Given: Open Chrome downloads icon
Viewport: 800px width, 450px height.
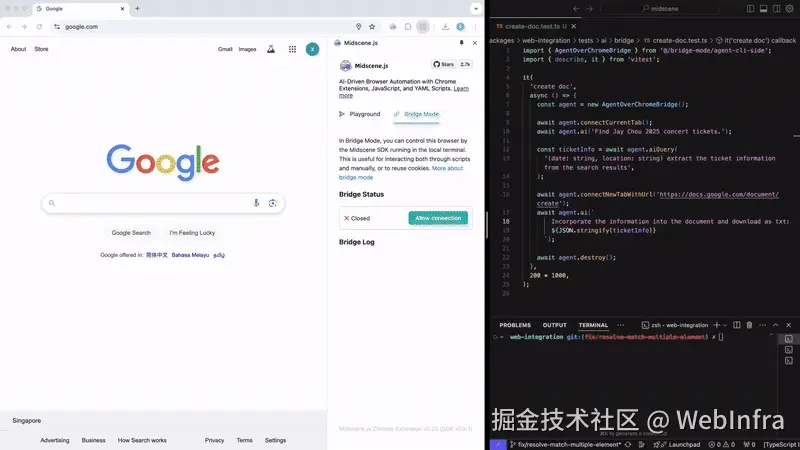Looking at the screenshot, I should [445, 27].
